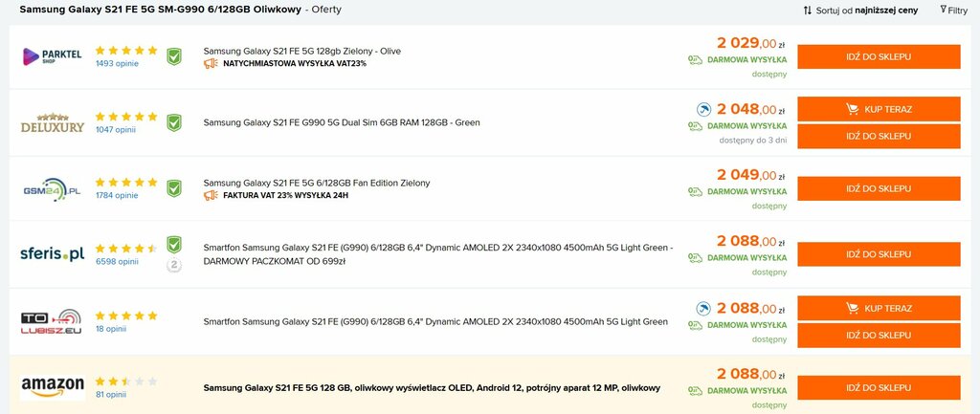Click the ToLubisz.eu store logo
Viewport: 980px width, 414px height.
pos(52,321)
